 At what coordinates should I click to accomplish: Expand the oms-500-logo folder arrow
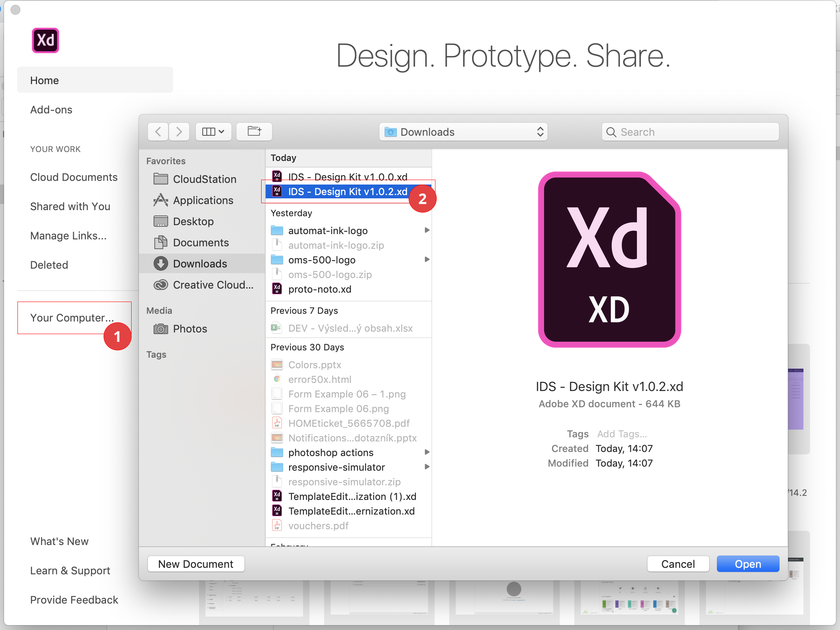(x=426, y=260)
